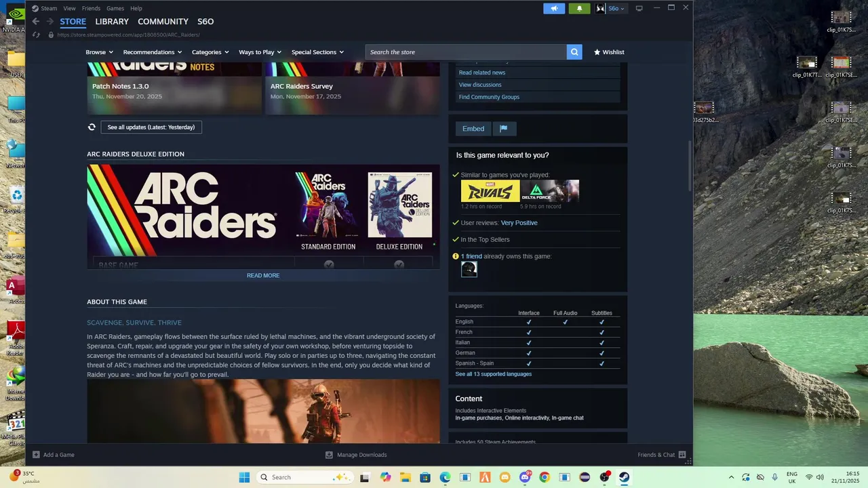Image resolution: width=868 pixels, height=488 pixels.
Task: Go back with the back arrow
Action: [36, 22]
